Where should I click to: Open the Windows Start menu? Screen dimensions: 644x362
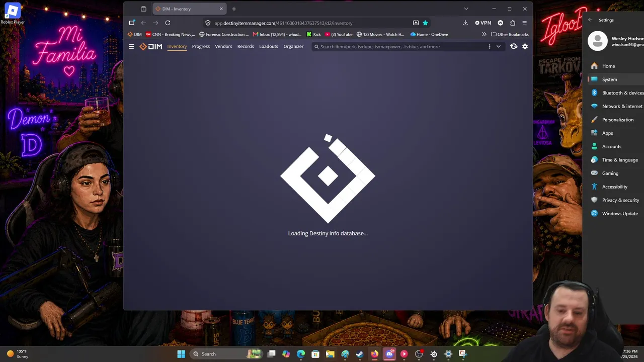coord(181,354)
